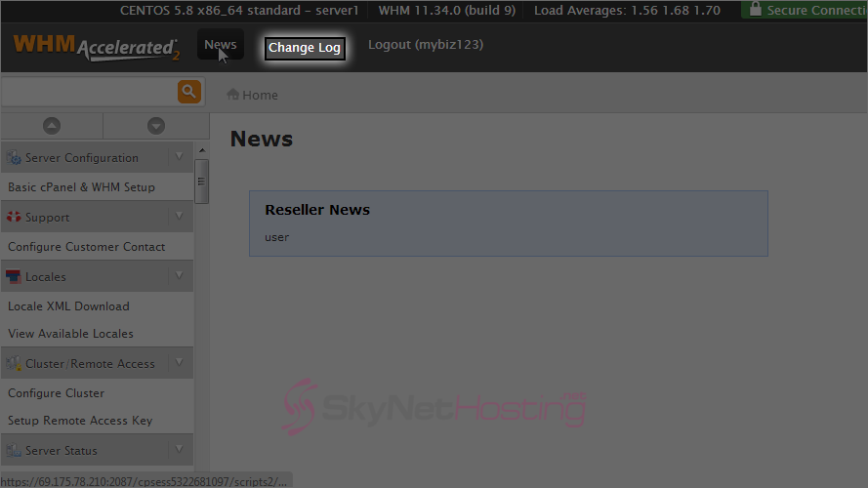Collapse the Support section arrow
This screenshot has width=868, height=488.
pyautogui.click(x=180, y=216)
